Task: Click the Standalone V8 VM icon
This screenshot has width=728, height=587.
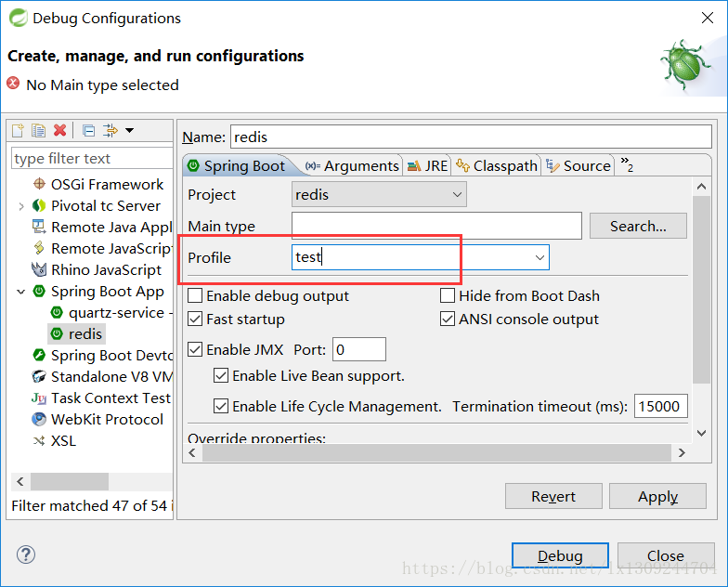Action: click(x=39, y=377)
